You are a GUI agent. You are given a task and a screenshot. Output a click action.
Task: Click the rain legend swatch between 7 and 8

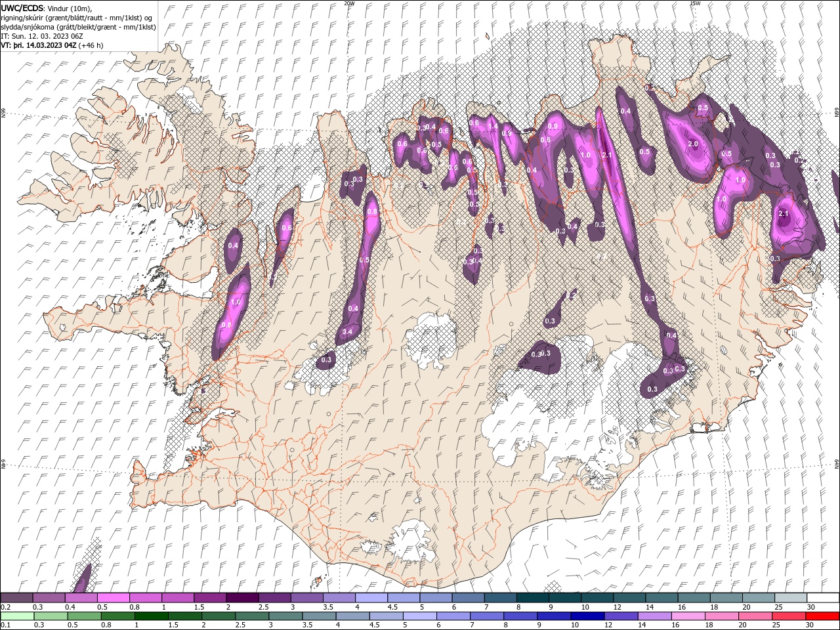[487, 616]
